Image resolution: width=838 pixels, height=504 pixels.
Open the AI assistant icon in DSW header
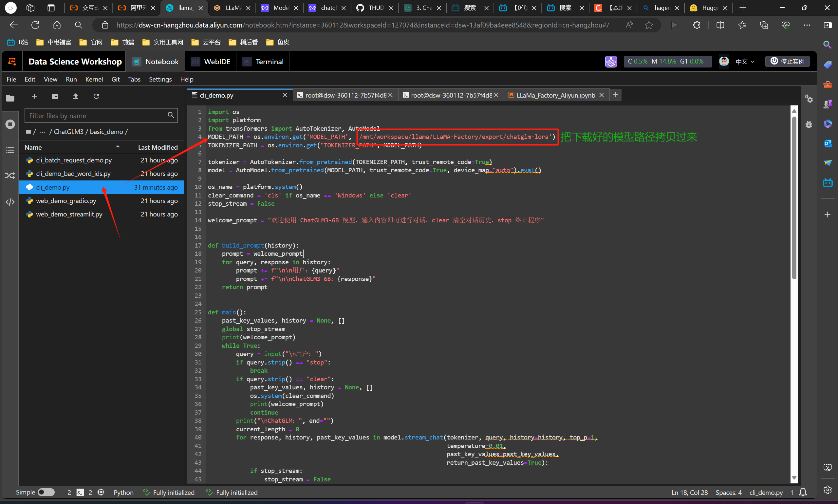click(x=611, y=62)
